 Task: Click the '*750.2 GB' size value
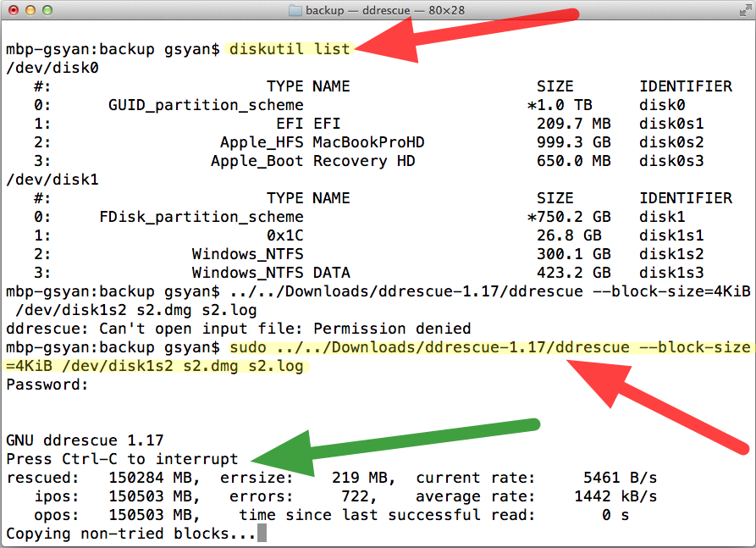pos(569,217)
